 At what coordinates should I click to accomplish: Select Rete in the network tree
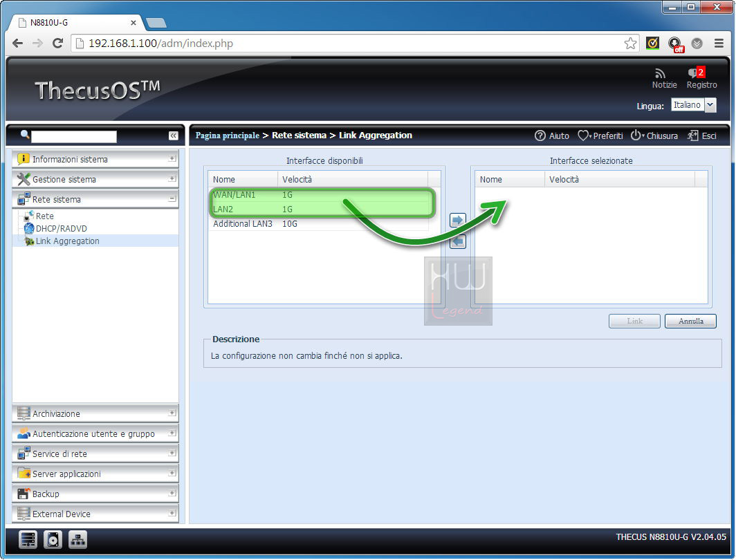(x=44, y=216)
